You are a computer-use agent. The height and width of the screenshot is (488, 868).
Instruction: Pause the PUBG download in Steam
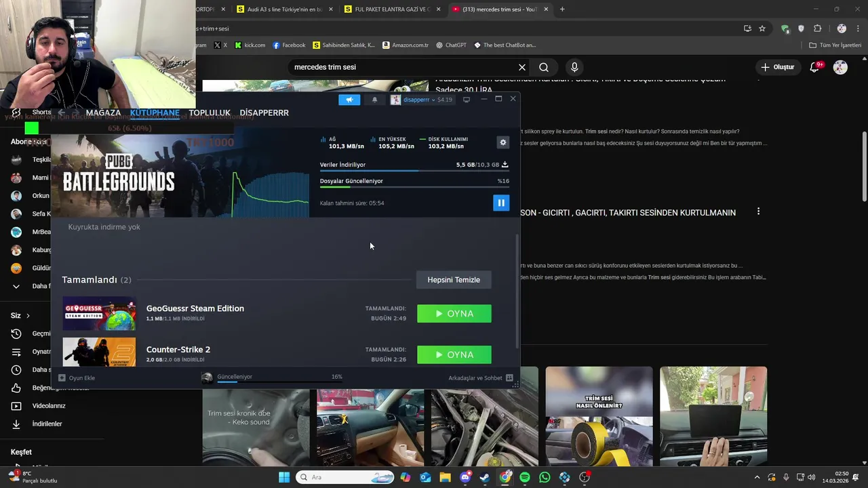tap(501, 203)
